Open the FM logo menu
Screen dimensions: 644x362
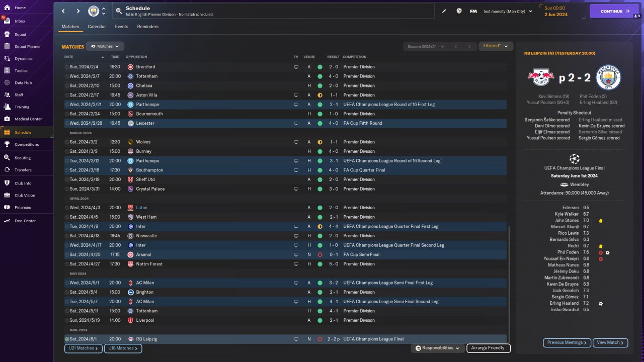coord(473,11)
